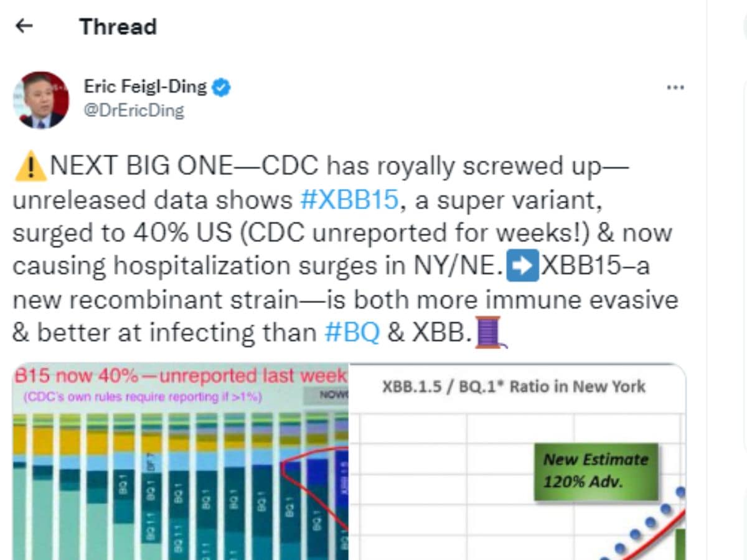Click the XBB.1.5 / BQ.1* Ratio chart title
Viewport: 747px width, 560px height.
pos(514,386)
